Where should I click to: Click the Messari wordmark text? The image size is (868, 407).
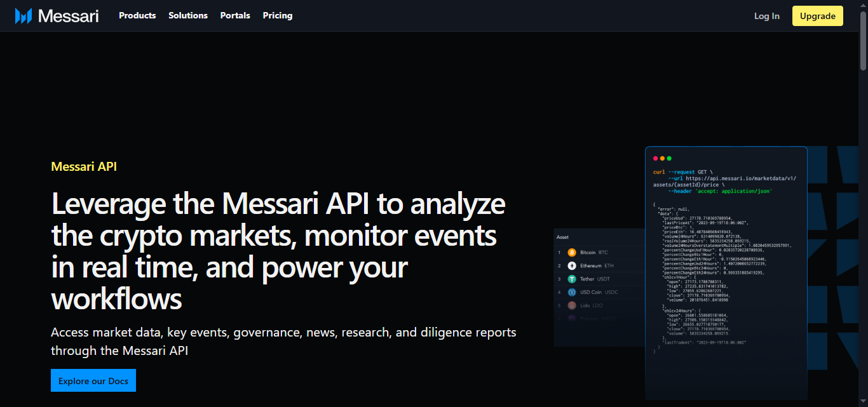pyautogui.click(x=69, y=16)
